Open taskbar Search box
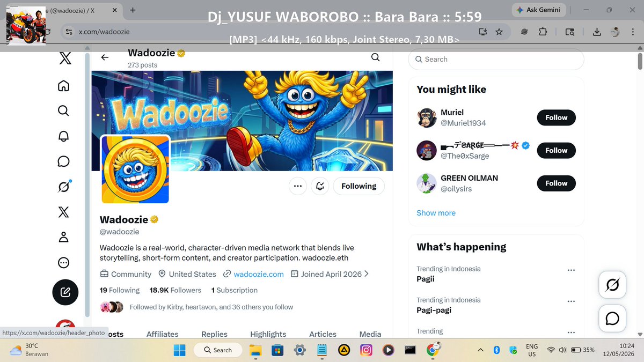The image size is (644, 362). coord(219,350)
